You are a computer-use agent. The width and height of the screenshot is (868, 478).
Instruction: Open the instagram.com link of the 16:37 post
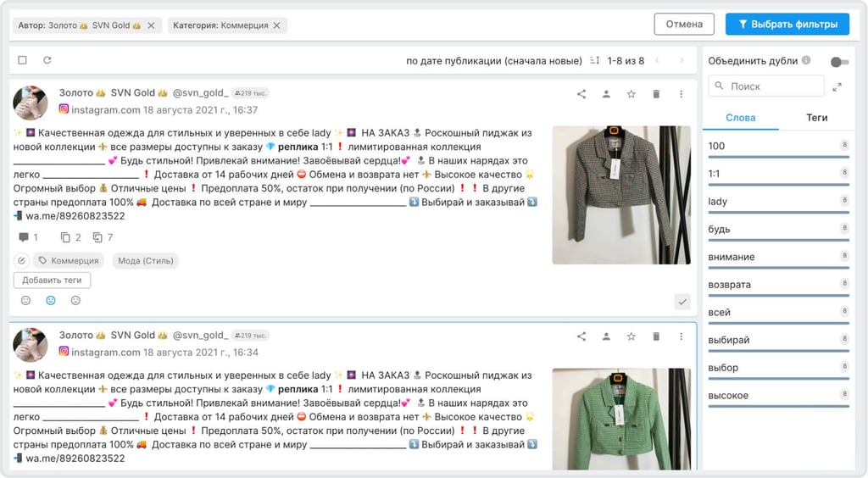(106, 110)
